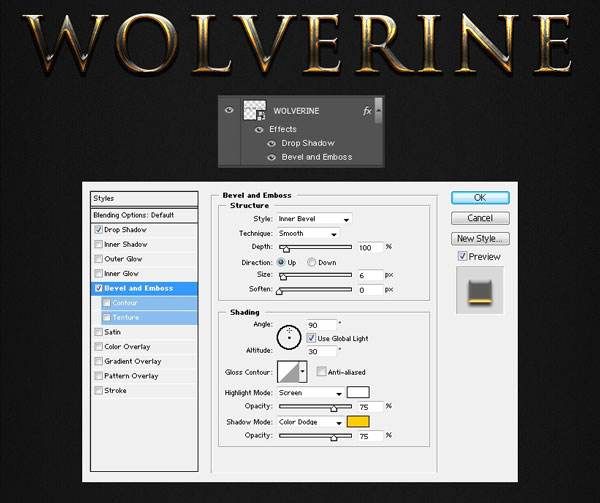Open the Gloss Contour picker arrow

[303, 371]
